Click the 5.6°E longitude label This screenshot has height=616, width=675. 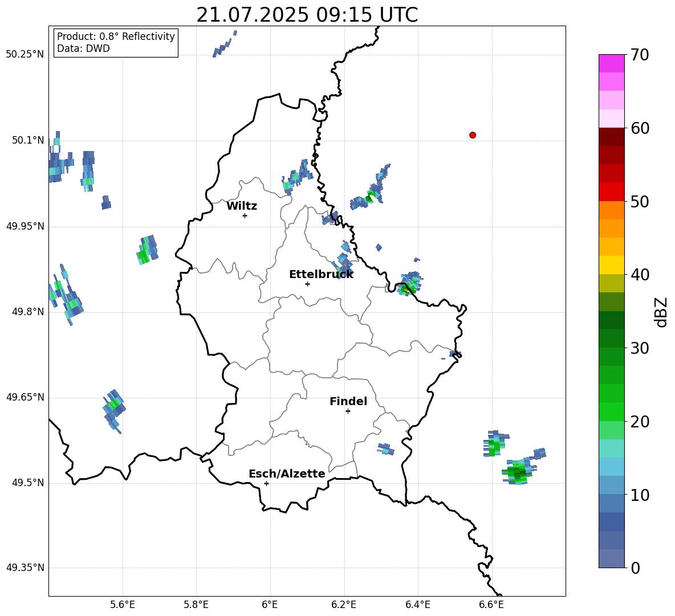point(123,605)
